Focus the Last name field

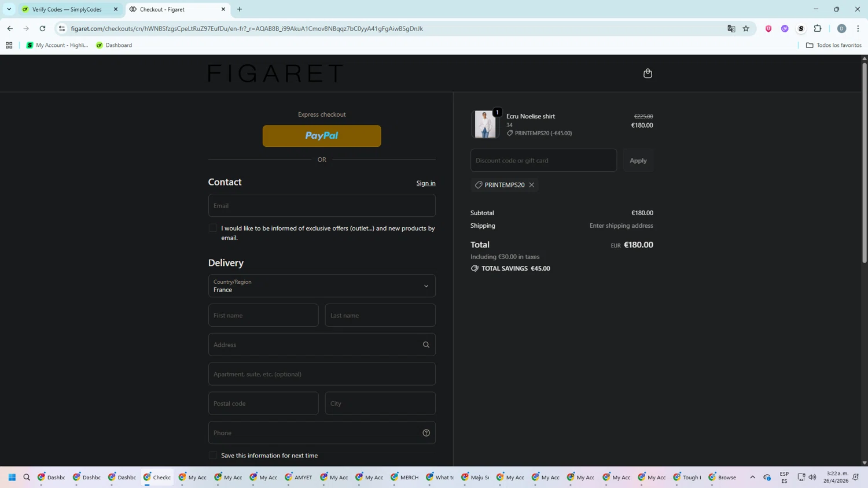[x=380, y=316]
